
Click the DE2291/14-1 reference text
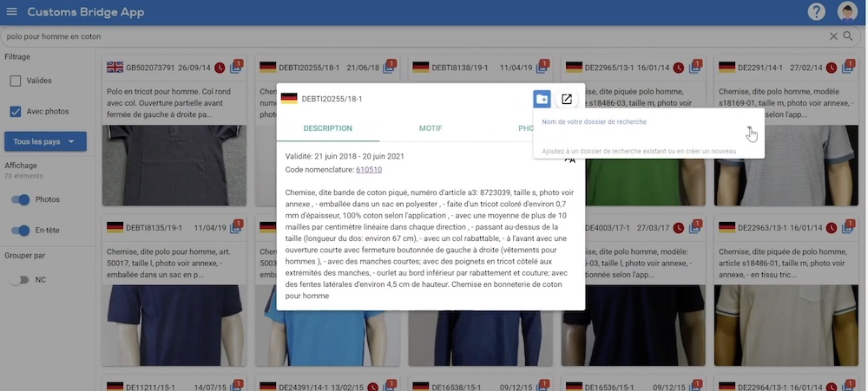(760, 68)
